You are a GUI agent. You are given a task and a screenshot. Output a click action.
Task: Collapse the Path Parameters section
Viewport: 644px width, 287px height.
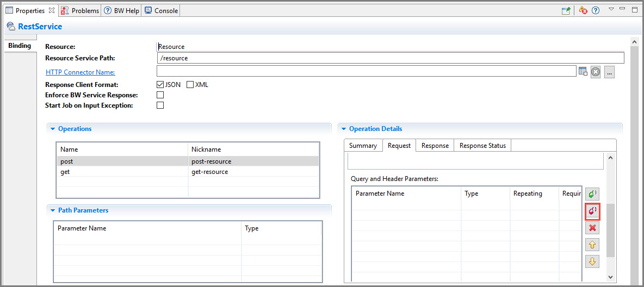[53, 210]
